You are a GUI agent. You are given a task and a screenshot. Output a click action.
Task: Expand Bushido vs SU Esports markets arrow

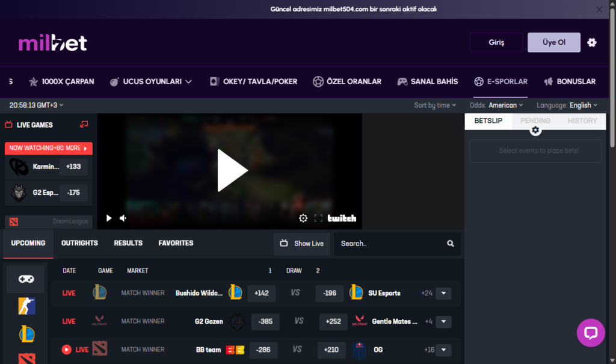(443, 293)
